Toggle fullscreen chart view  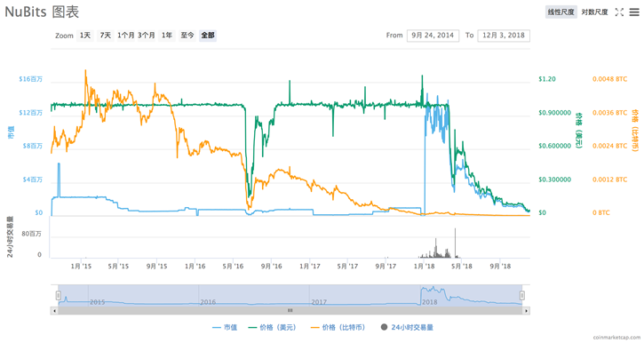619,12
